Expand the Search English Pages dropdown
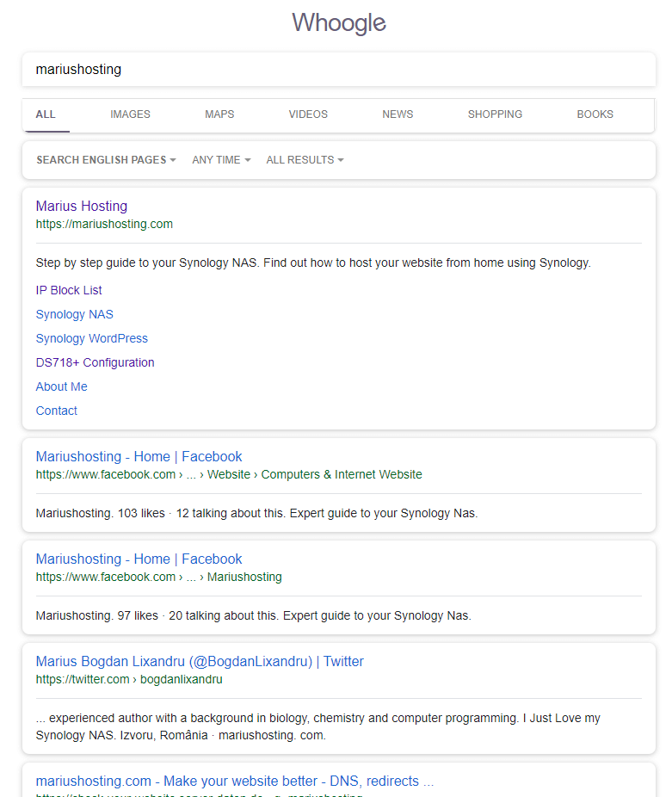The width and height of the screenshot is (672, 797). click(x=106, y=160)
